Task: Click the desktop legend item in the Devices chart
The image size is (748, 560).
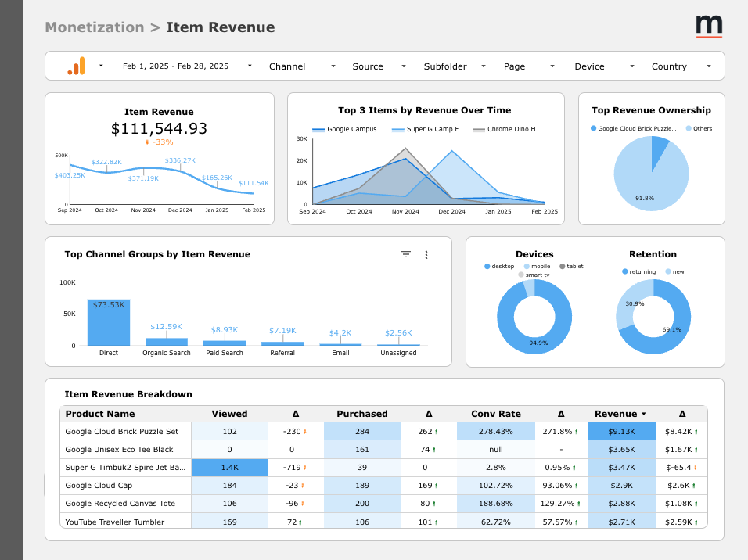Action: [x=499, y=266]
